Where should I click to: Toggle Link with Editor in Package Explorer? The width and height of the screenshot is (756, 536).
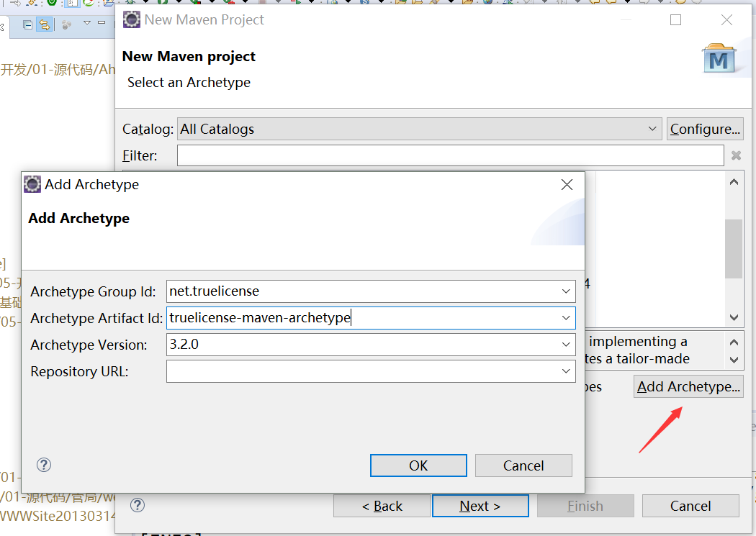pos(45,24)
